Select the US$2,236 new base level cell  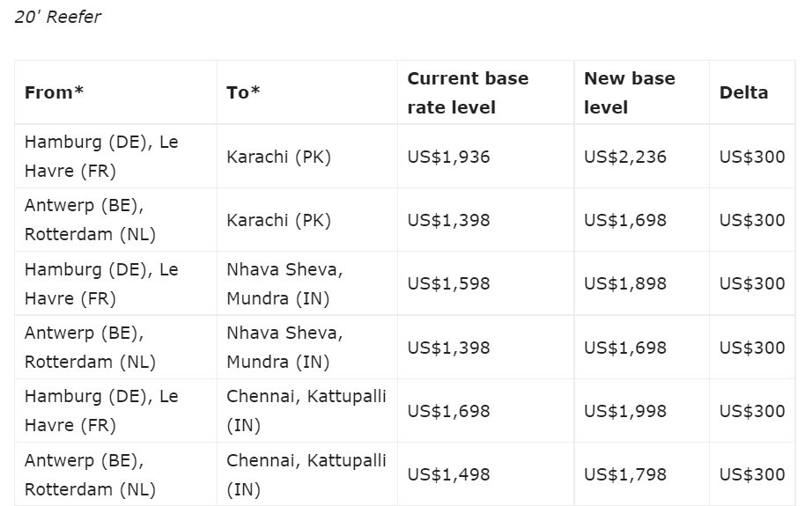(625, 157)
